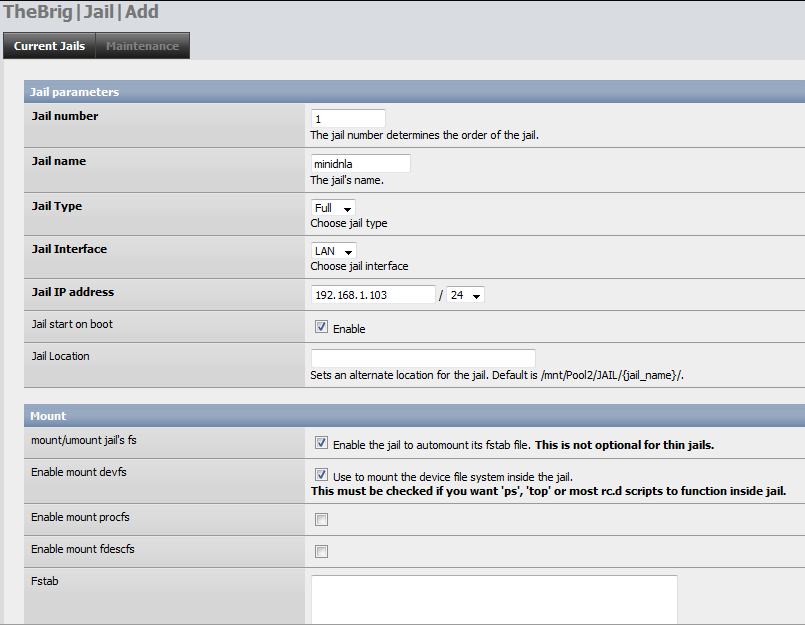
Task: Open the subnet mask 24 dropdown
Action: point(465,295)
